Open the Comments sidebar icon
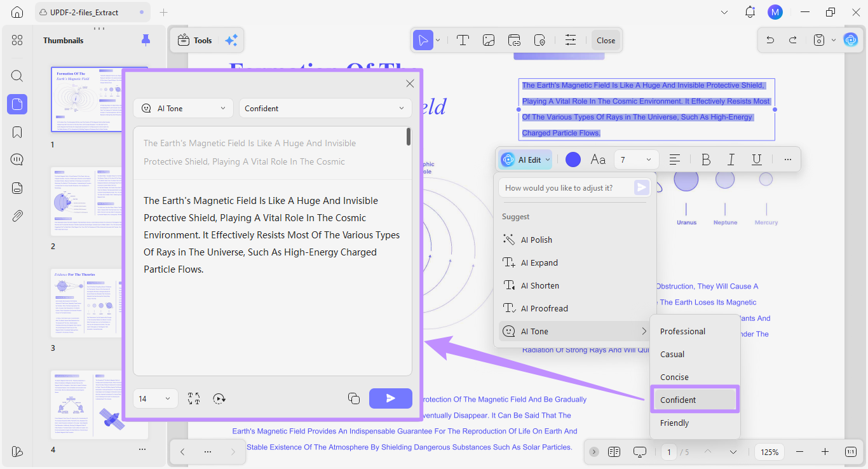The height and width of the screenshot is (469, 868). tap(17, 160)
